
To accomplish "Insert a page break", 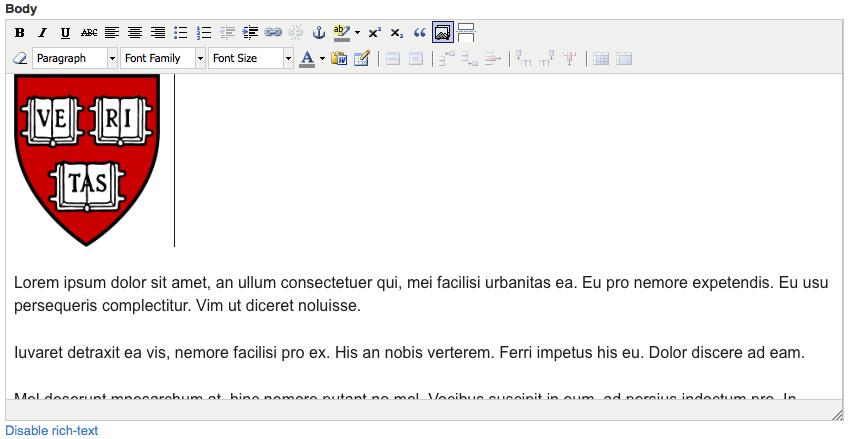I will coord(466,33).
